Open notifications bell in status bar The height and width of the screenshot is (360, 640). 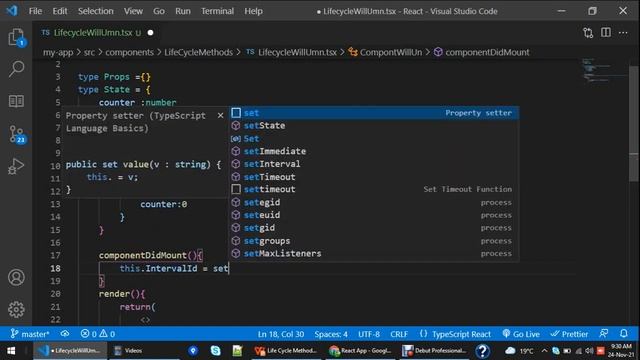[624, 334]
